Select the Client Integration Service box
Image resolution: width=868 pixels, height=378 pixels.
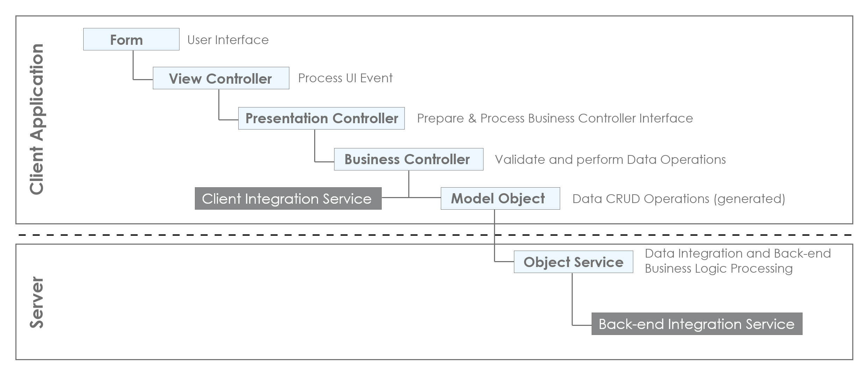288,198
